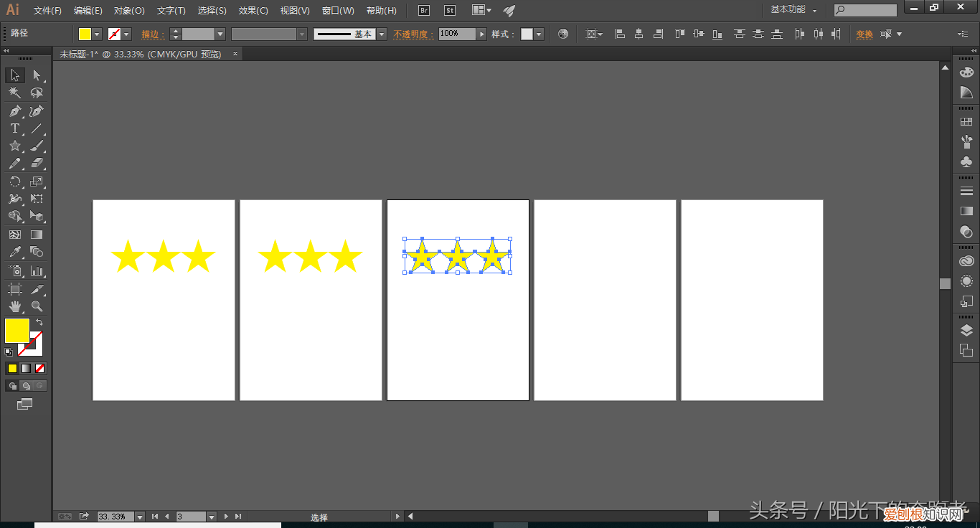Open the 基本功能 workspace switcher
980x528 pixels.
tap(793, 10)
